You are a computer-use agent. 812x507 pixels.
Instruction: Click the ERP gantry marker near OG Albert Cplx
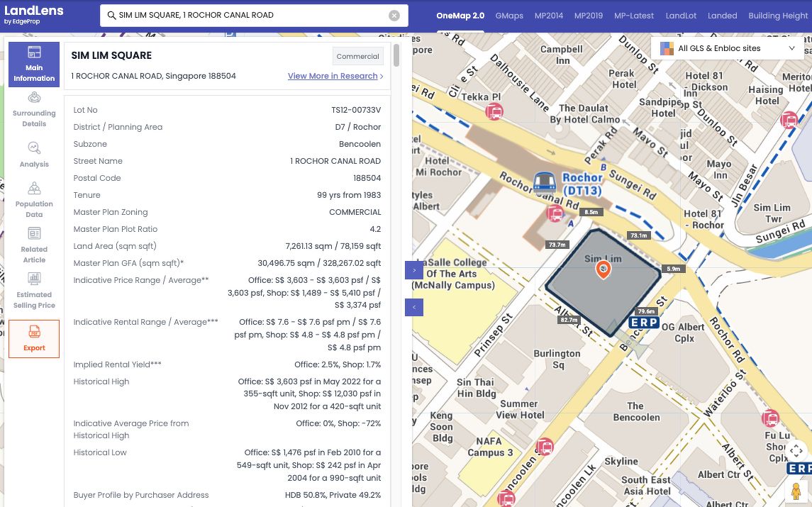pyautogui.click(x=644, y=323)
